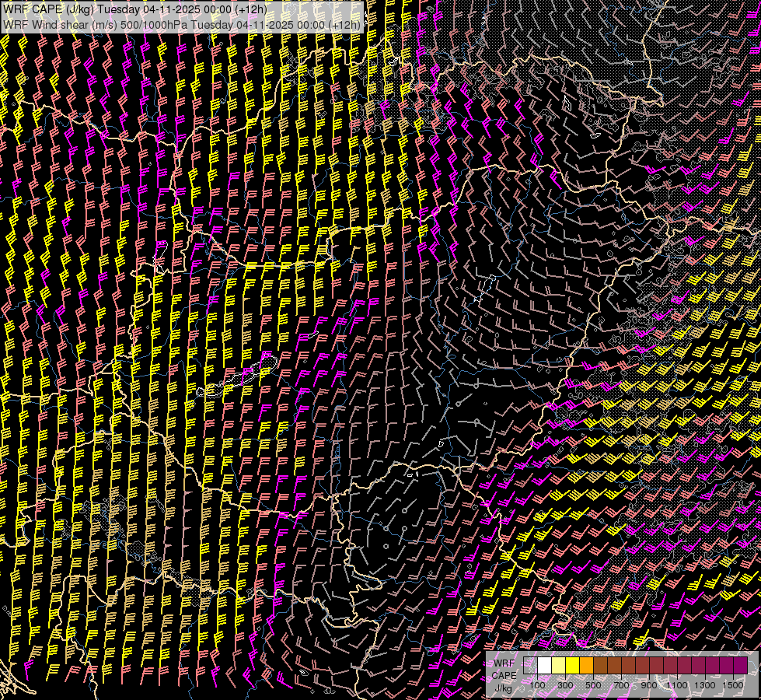This screenshot has width=761, height=700.
Task: Click the 700 legend value
Action: [621, 685]
